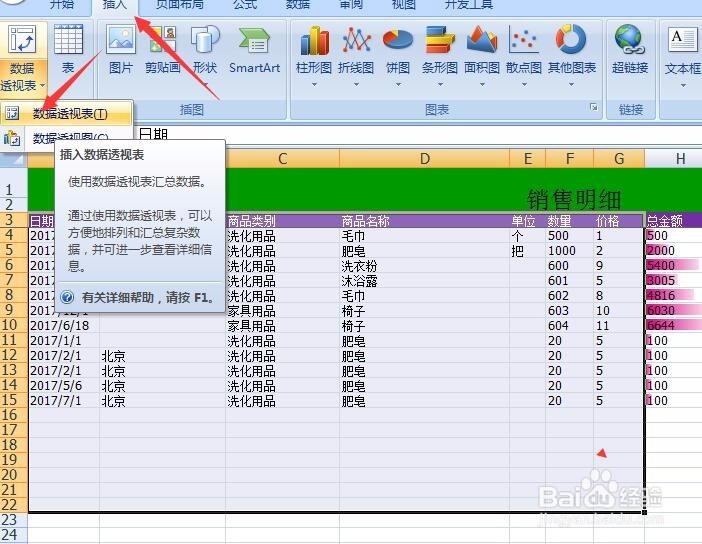Viewport: 702px width, 544px height.
Task: Open Charts group dialog launcher
Action: (594, 107)
